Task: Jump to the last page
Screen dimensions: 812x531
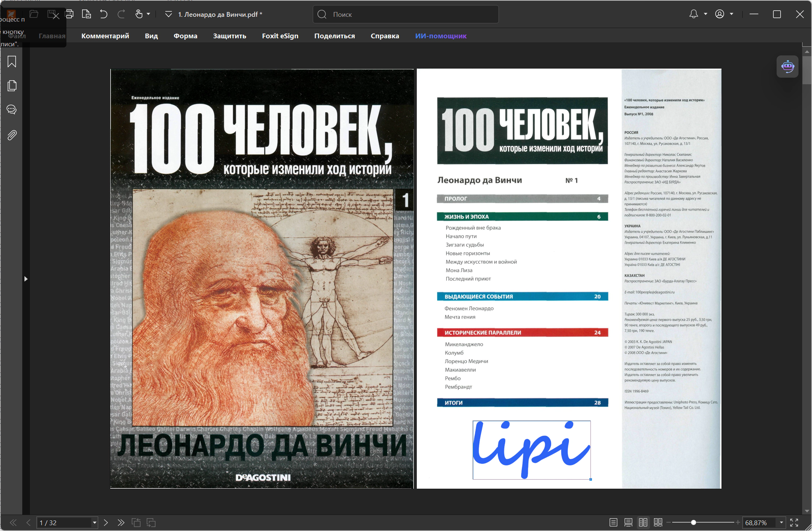Action: (x=121, y=523)
